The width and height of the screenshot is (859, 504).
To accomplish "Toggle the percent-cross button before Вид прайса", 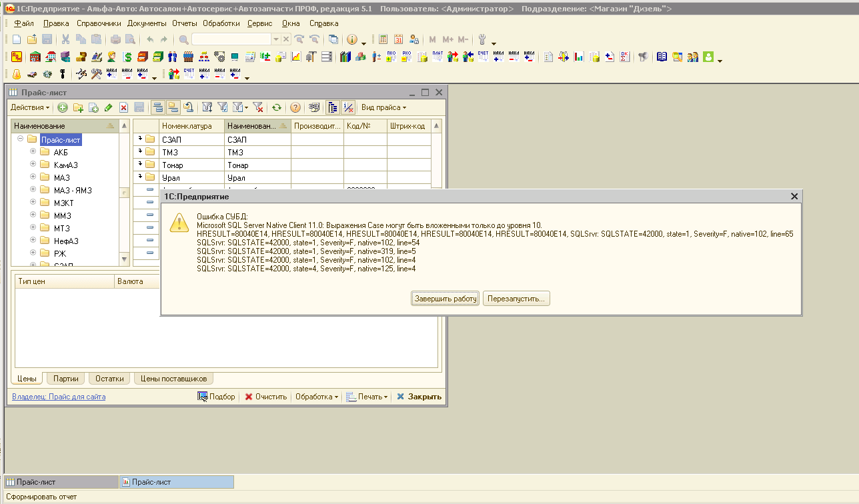I will tap(348, 107).
